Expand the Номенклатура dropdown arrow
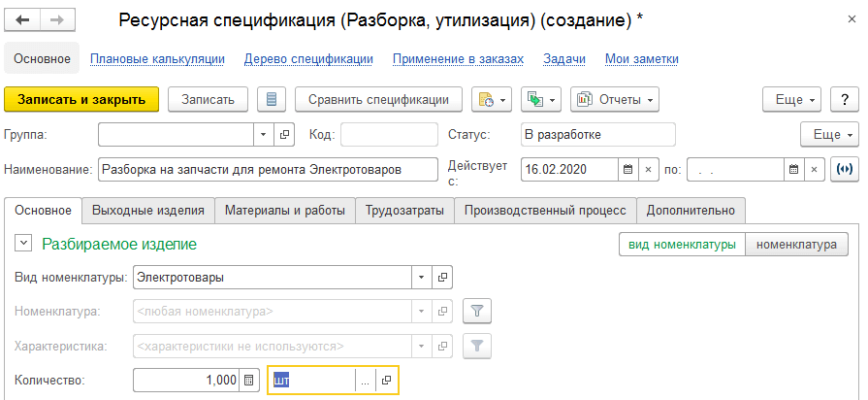868x400 pixels. 423,312
